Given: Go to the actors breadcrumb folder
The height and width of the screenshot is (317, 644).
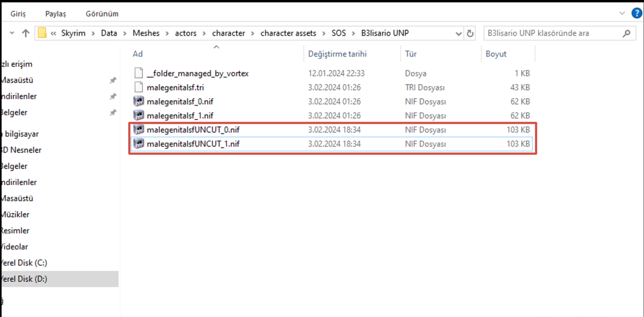Looking at the screenshot, I should pos(186,33).
